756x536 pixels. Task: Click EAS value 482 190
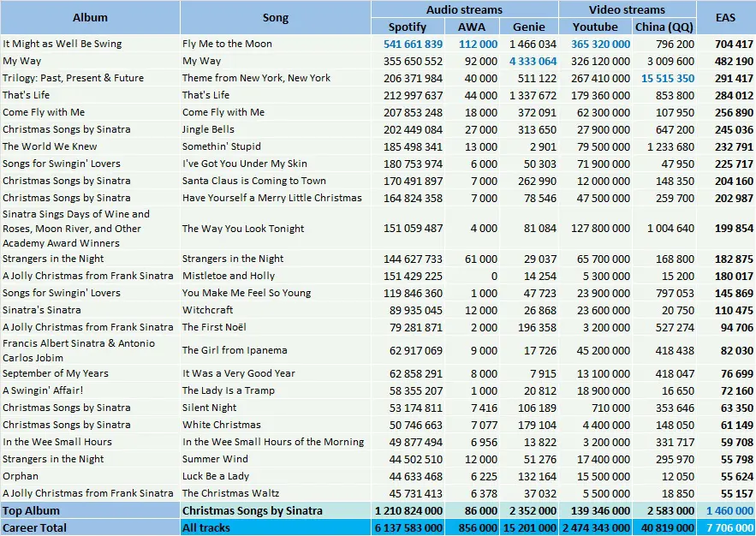[x=734, y=61]
